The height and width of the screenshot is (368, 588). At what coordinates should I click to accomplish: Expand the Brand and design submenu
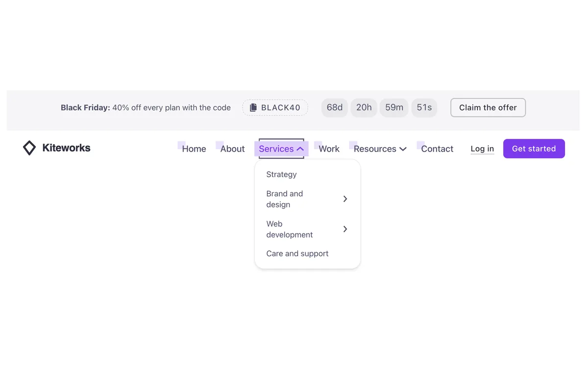308,199
